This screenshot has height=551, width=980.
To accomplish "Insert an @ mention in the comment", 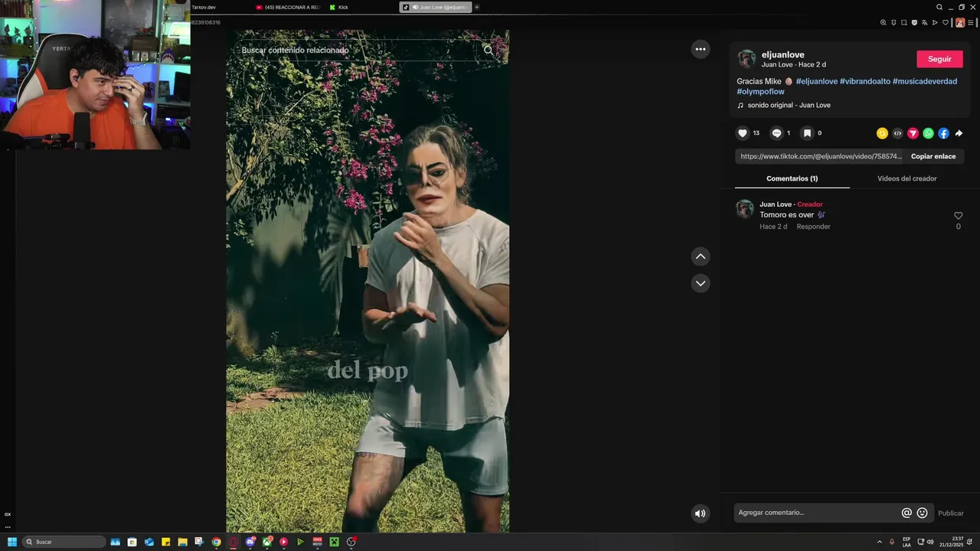I will [906, 513].
